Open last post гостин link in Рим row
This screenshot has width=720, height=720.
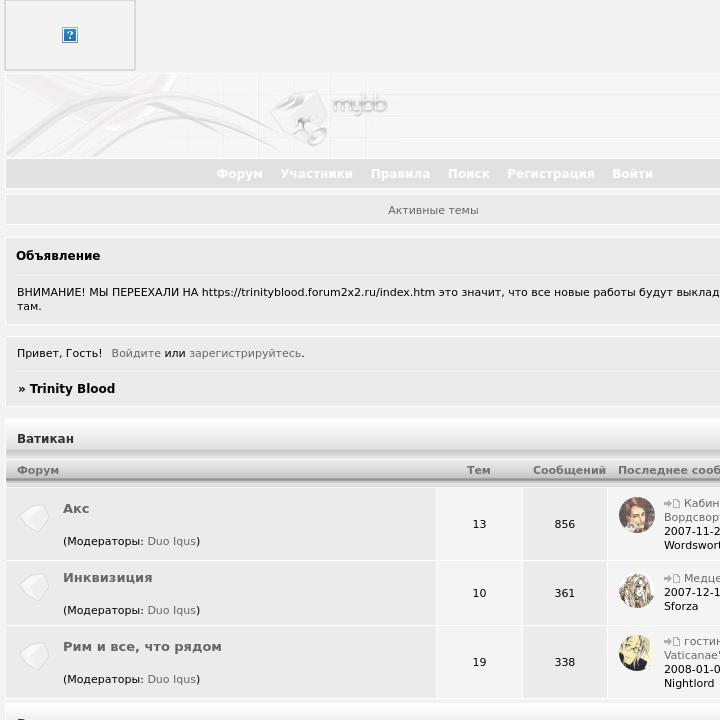[x=702, y=641]
